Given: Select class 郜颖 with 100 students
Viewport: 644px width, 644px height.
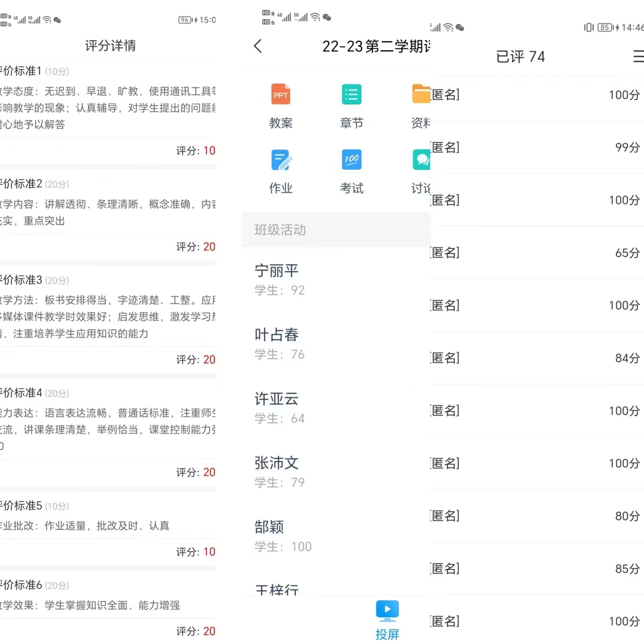Looking at the screenshot, I should click(x=283, y=536).
